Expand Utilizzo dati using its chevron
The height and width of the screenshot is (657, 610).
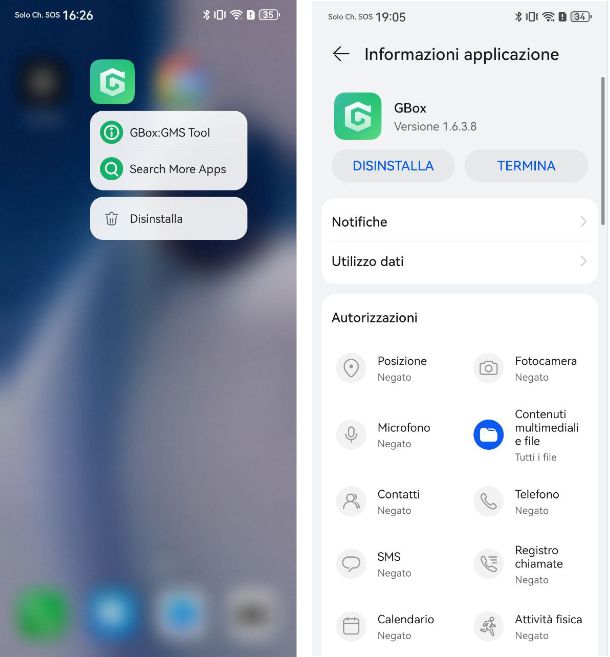tap(583, 261)
